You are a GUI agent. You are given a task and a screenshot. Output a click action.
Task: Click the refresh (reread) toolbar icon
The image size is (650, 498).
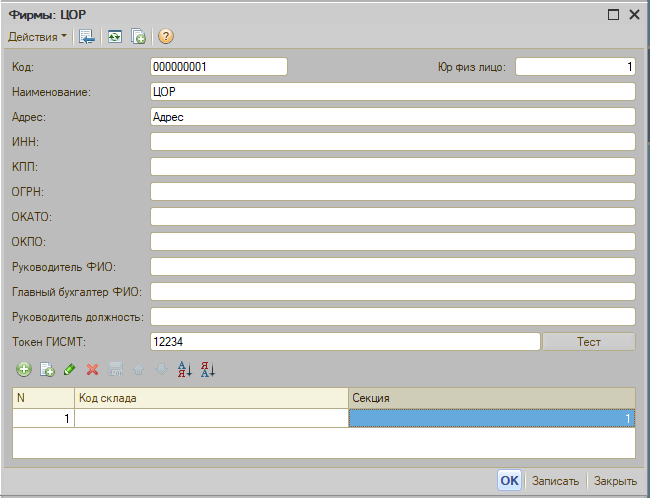click(115, 37)
